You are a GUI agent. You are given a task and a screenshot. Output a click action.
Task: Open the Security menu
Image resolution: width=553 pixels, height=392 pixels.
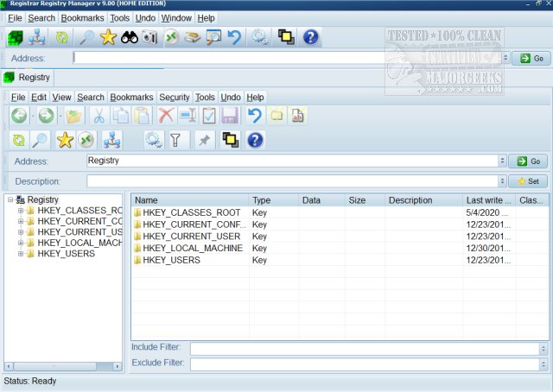click(174, 98)
